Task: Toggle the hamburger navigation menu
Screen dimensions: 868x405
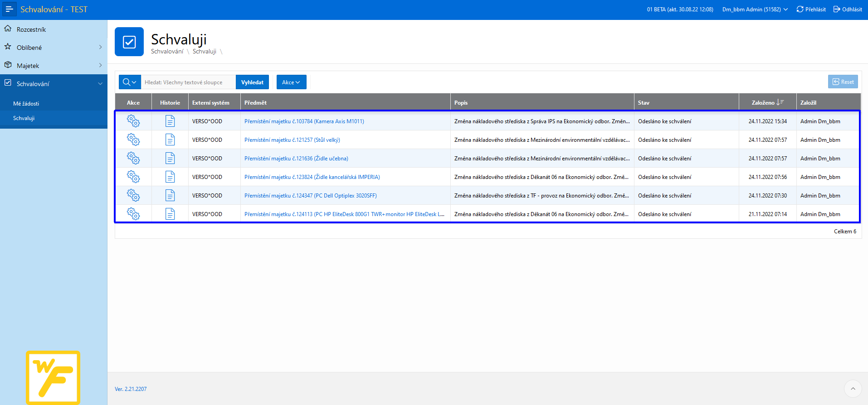Action: tap(9, 9)
